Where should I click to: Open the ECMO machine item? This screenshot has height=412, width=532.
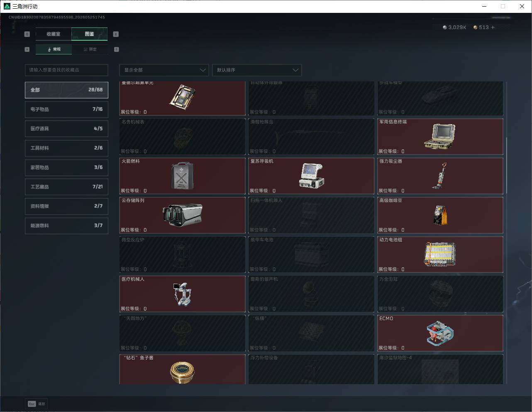click(440, 333)
